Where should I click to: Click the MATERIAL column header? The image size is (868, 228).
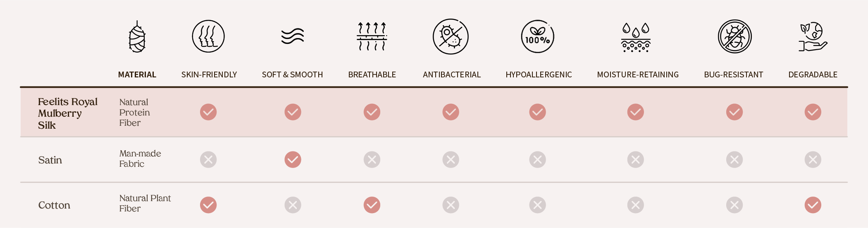click(x=137, y=74)
